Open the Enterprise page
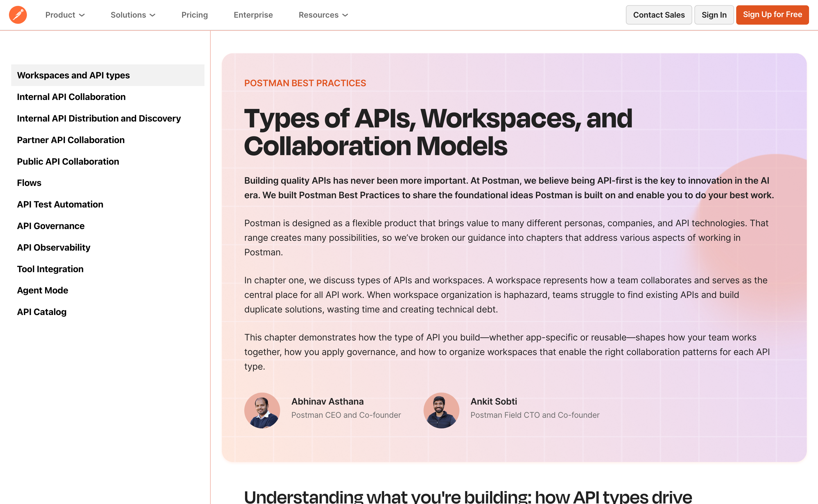This screenshot has height=504, width=818. (x=253, y=15)
